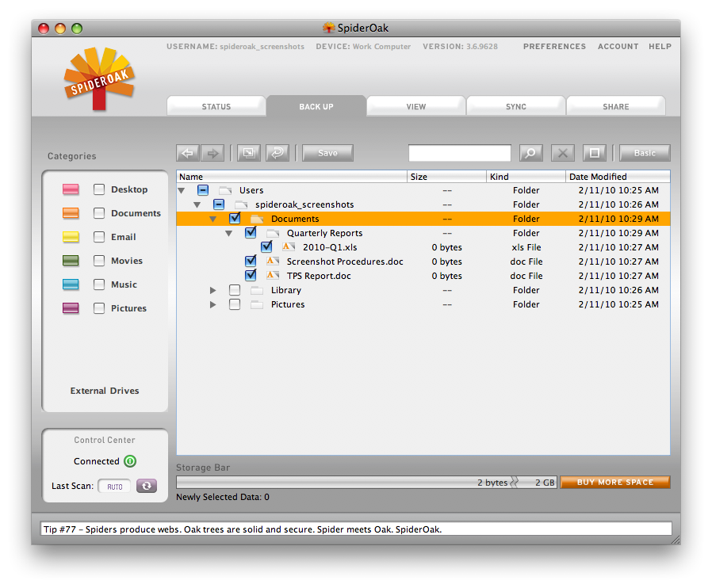Click the back arrow navigation icon
Image resolution: width=712 pixels, height=588 pixels.
(188, 153)
